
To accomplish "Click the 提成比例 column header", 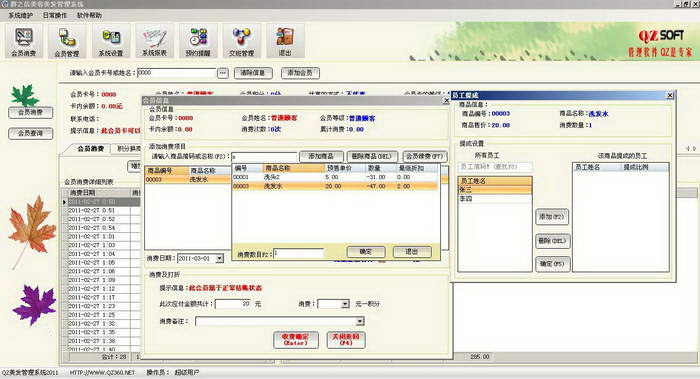I will tap(644, 167).
